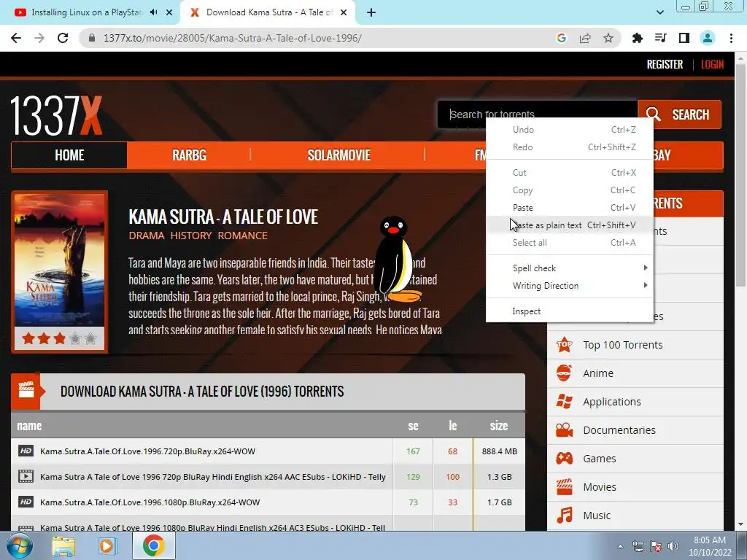Click the Anime category icon

[565, 373]
